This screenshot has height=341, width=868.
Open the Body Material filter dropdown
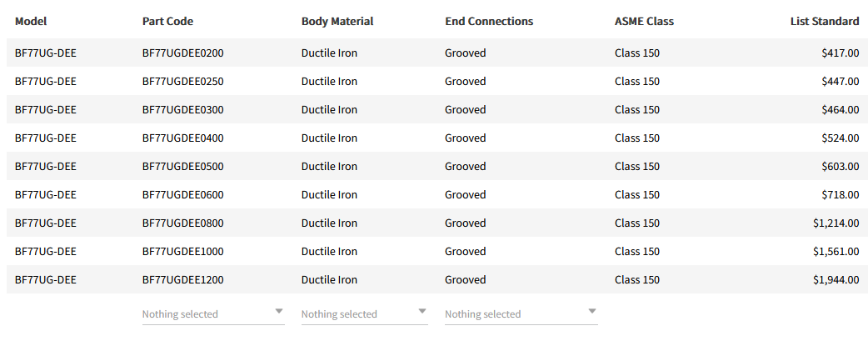tap(364, 314)
